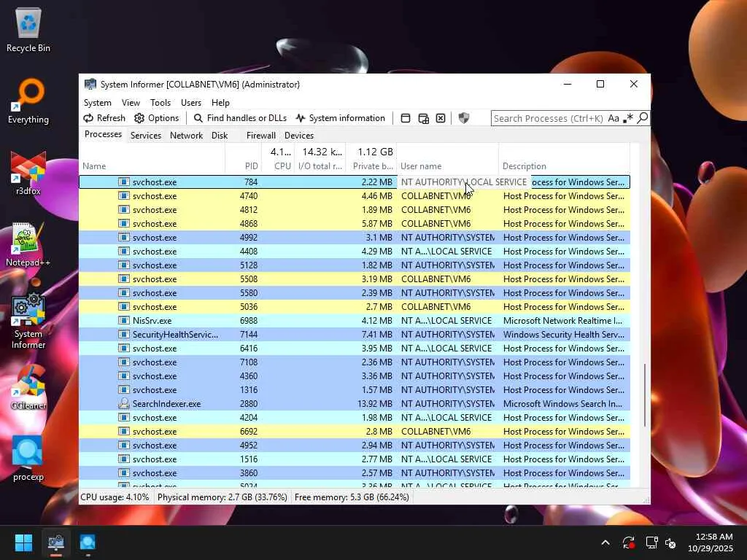The height and width of the screenshot is (560, 747).
Task: Click SearchIndexer.exe process icon
Action: pos(124,403)
